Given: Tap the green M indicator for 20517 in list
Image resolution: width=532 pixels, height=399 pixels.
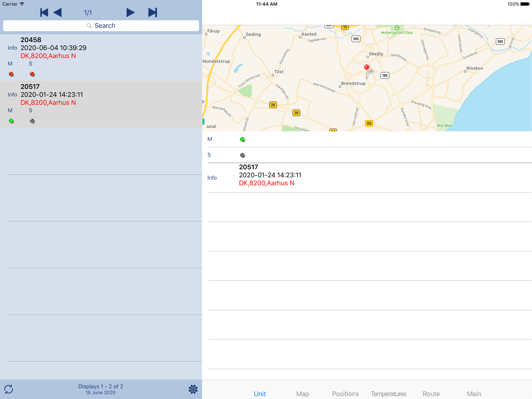Looking at the screenshot, I should coord(11,121).
